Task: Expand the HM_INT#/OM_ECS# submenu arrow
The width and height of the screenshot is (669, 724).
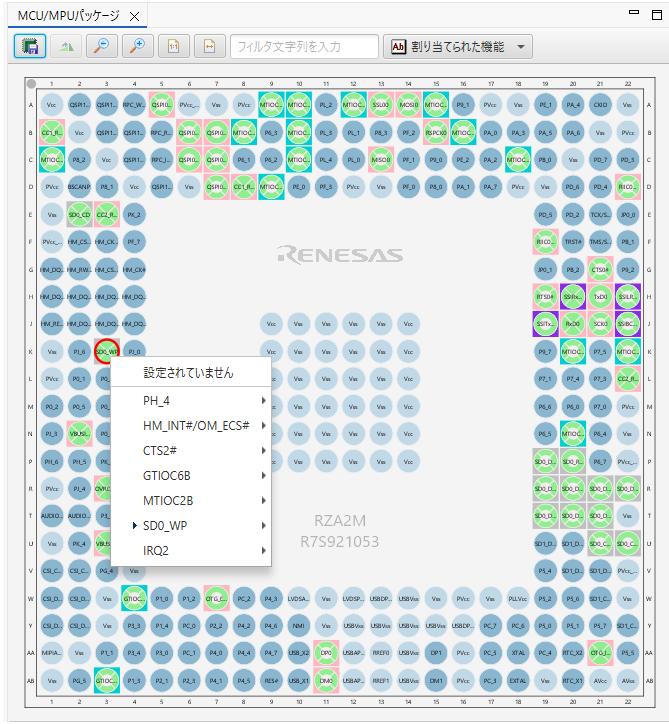Action: [263, 426]
